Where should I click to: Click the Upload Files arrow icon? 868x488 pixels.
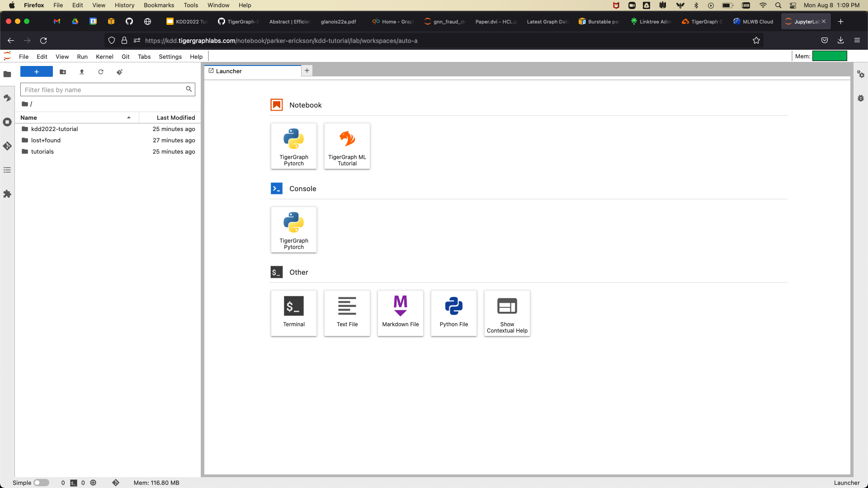point(82,72)
